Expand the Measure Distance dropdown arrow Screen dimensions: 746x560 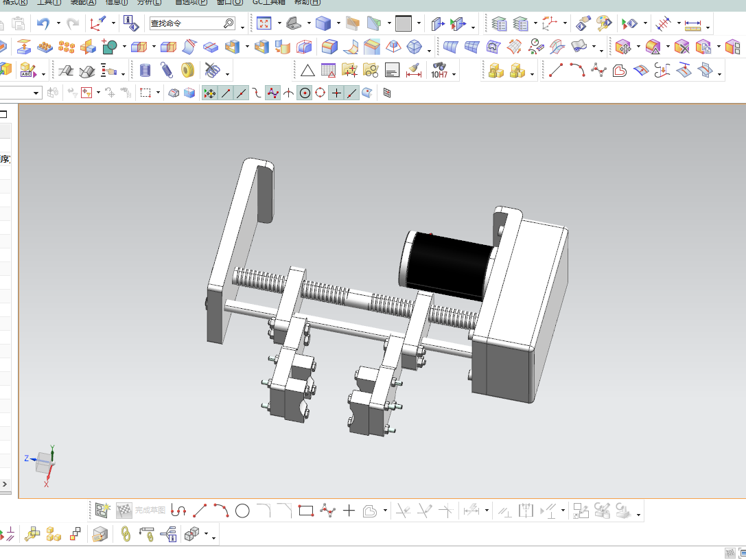(x=708, y=27)
